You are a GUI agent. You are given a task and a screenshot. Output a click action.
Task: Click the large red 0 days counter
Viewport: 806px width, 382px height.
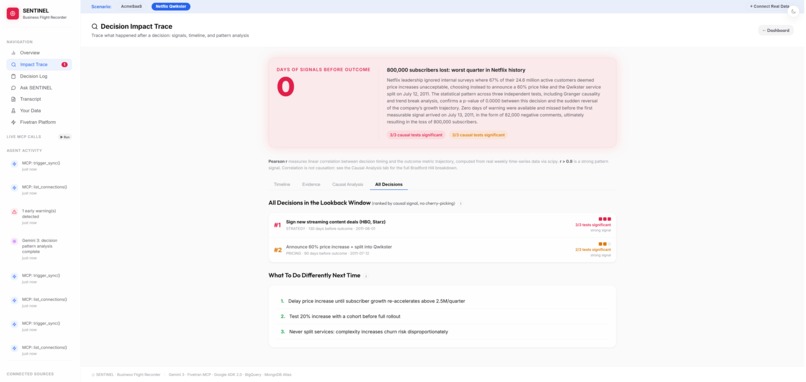286,86
